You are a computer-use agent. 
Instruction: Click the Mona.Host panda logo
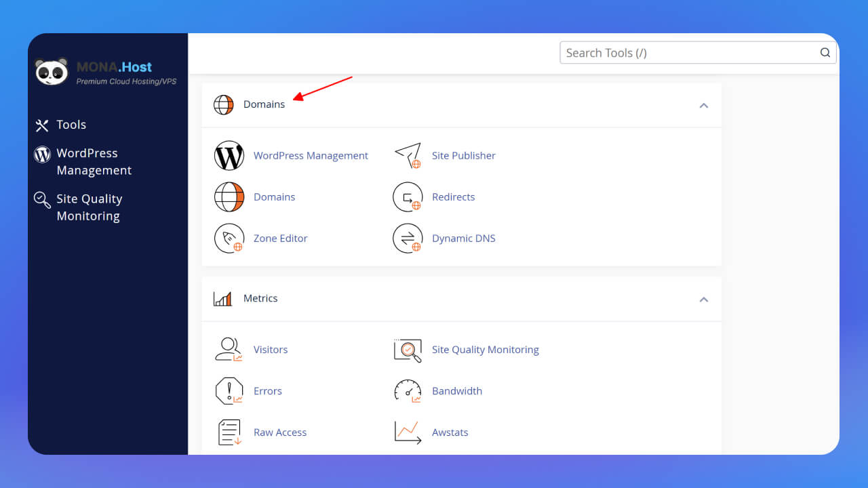pos(52,71)
